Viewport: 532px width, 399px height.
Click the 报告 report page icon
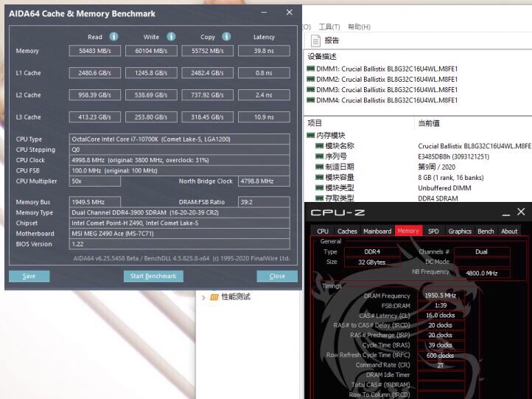click(x=315, y=41)
